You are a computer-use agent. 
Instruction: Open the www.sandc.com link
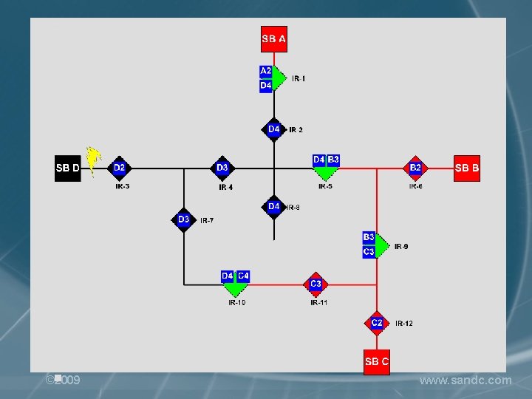[465, 381]
